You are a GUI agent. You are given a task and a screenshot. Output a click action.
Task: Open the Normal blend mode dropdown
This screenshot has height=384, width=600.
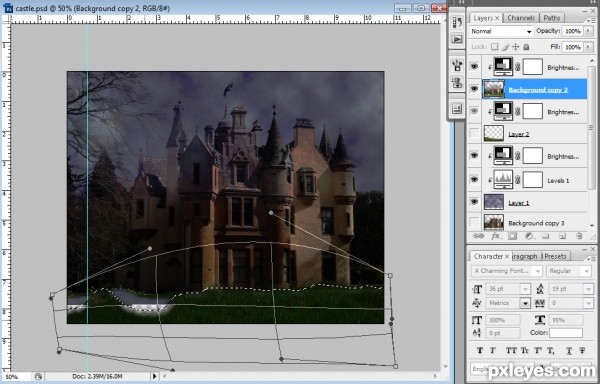pos(501,31)
